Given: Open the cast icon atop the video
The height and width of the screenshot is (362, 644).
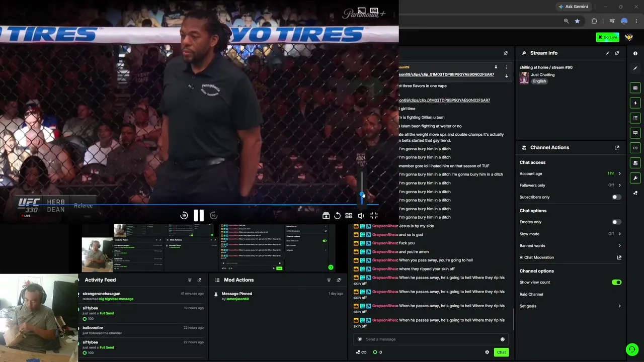Looking at the screenshot, I should click(361, 11).
